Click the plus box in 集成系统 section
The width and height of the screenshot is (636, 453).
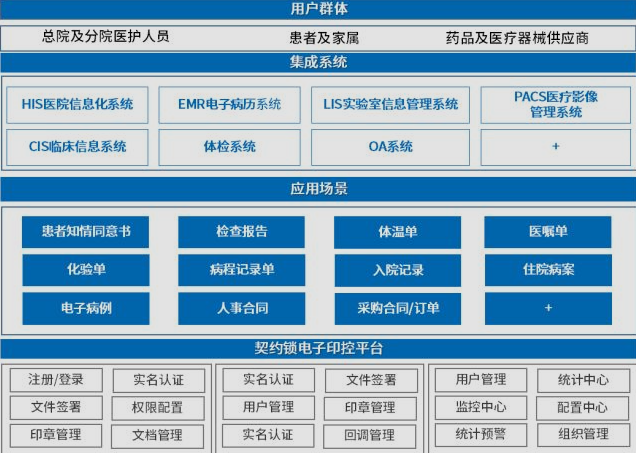pos(555,147)
